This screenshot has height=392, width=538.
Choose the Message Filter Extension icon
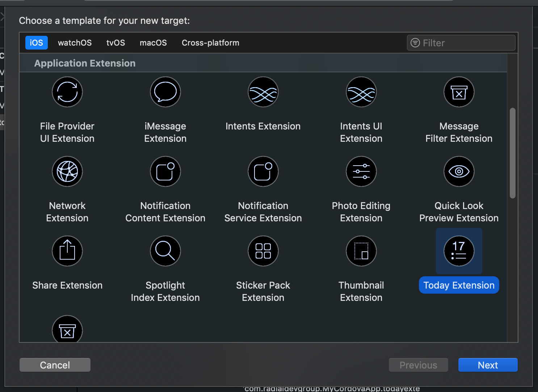[x=459, y=92]
